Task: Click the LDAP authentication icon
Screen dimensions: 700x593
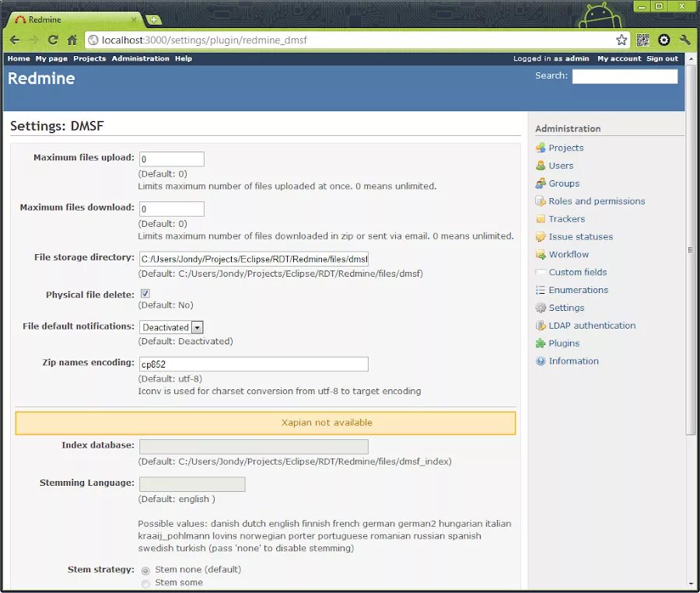Action: point(541,326)
